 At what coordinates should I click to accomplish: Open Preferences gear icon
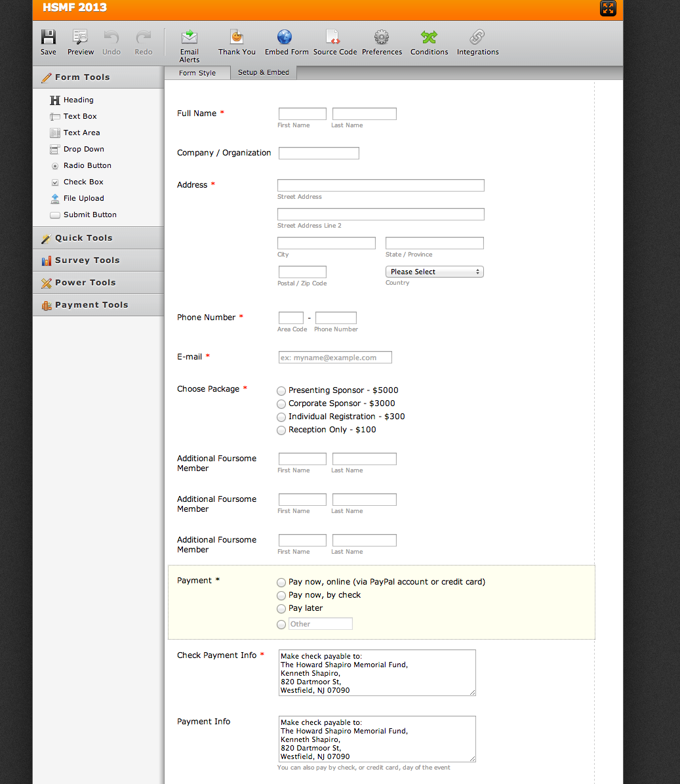point(382,37)
